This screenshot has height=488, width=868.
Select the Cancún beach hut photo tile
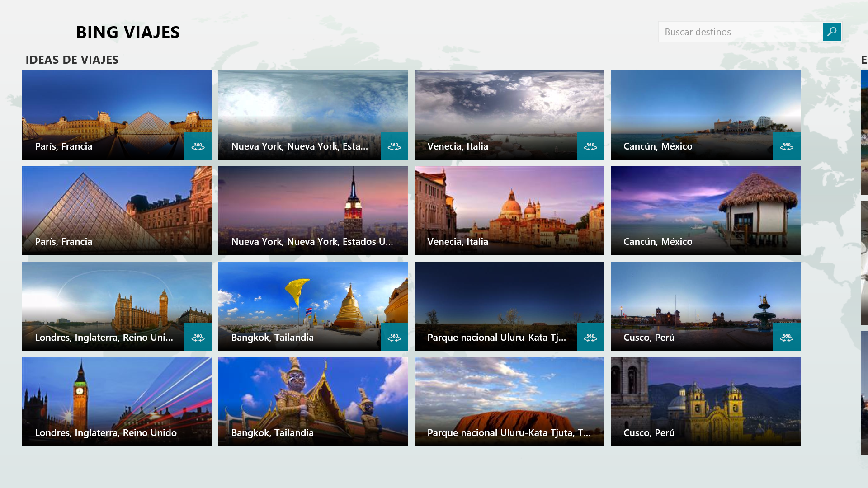(705, 211)
